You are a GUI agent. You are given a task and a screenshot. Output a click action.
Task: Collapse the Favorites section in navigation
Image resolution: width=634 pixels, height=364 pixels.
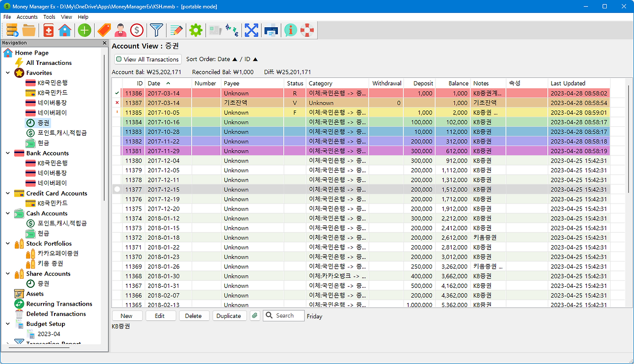click(7, 73)
